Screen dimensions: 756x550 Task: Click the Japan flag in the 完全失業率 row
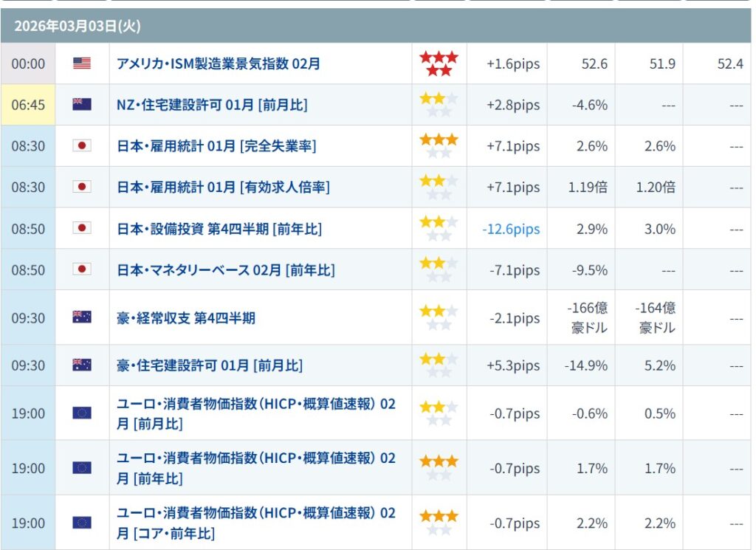(82, 146)
